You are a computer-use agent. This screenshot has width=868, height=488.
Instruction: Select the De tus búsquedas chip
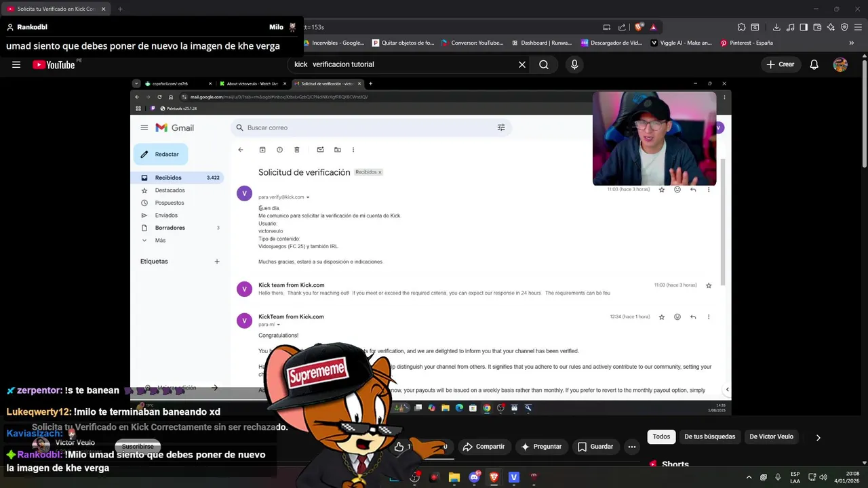pyautogui.click(x=709, y=436)
